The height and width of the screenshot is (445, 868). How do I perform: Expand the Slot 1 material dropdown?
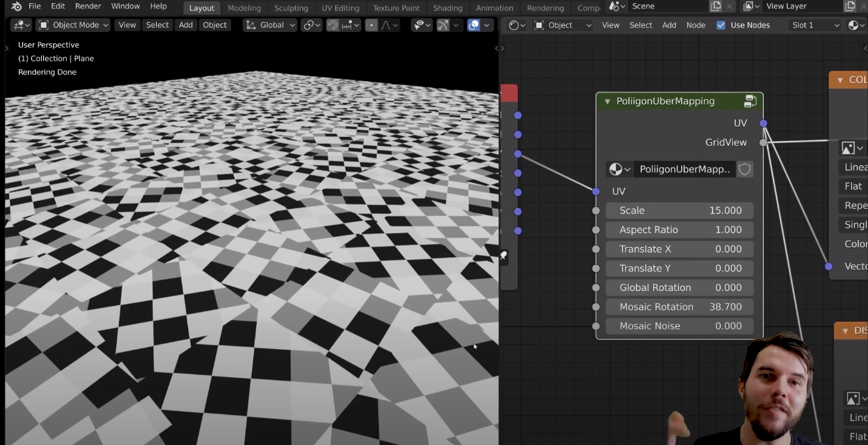tap(814, 25)
